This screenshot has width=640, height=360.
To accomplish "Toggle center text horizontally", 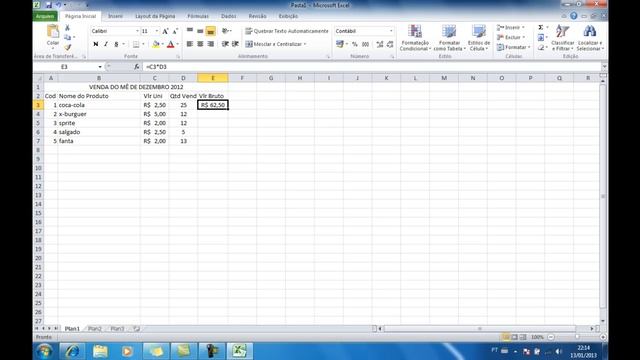I will pos(200,44).
